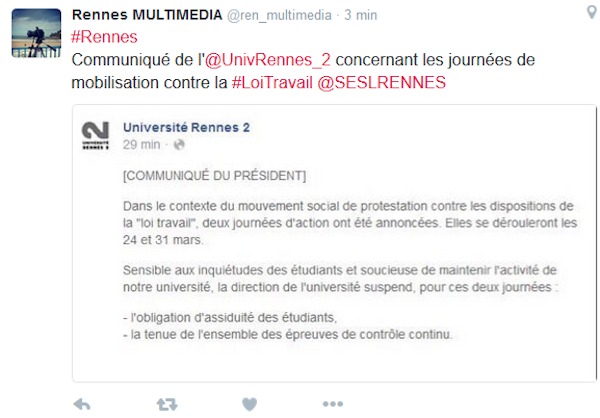Viewport: 600px width, 418px height.
Task: Click the Rennes MULTIMEDIA account name
Action: click(147, 15)
